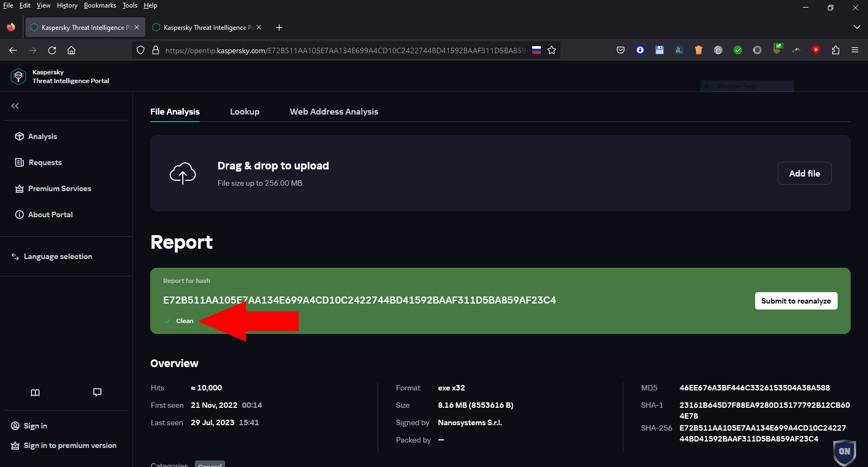This screenshot has width=868, height=467.
Task: Collapse the sidebar with the double-chevron icon
Action: tap(15, 106)
